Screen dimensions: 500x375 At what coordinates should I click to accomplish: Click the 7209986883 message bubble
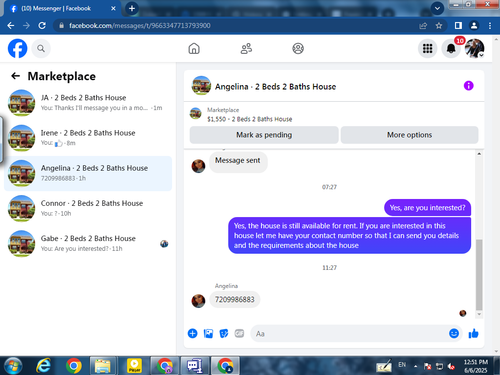pos(235,299)
